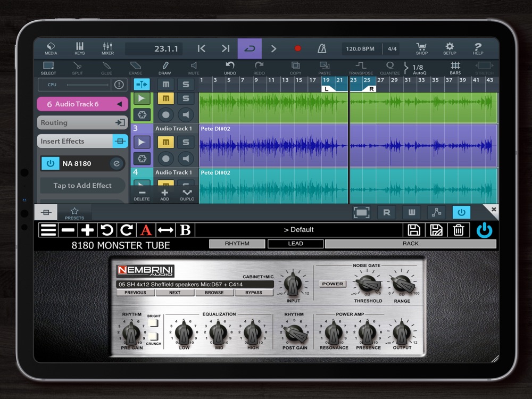Image resolution: width=532 pixels, height=399 pixels.
Task: Switch ruler to Bars display
Action: click(x=455, y=68)
